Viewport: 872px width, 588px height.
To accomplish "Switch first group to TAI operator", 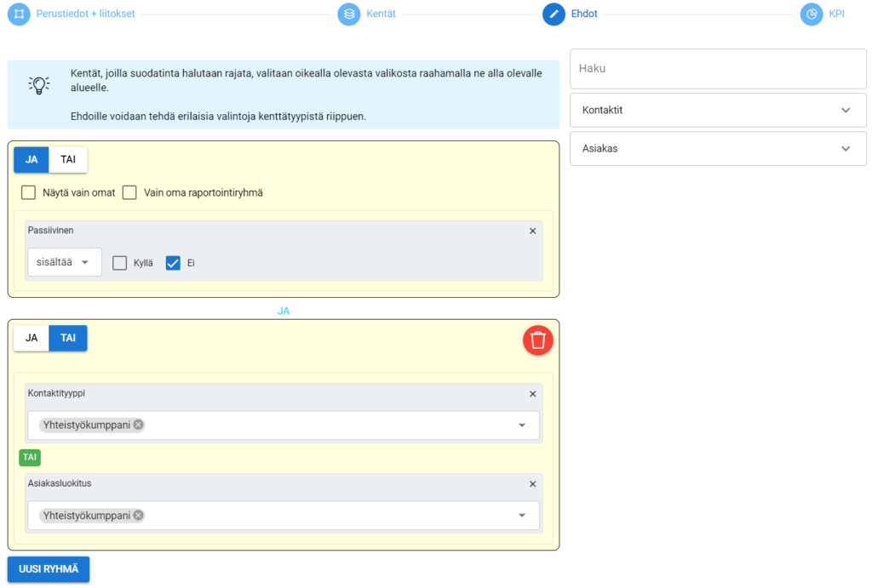I will tap(68, 159).
